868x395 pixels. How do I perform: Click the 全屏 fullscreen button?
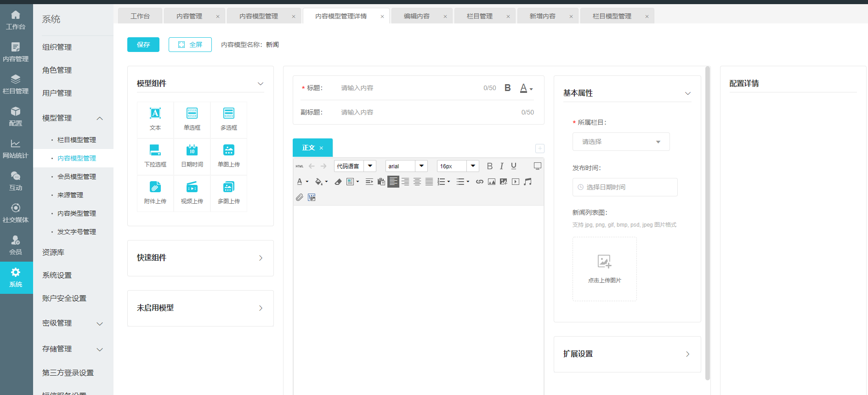tap(190, 45)
